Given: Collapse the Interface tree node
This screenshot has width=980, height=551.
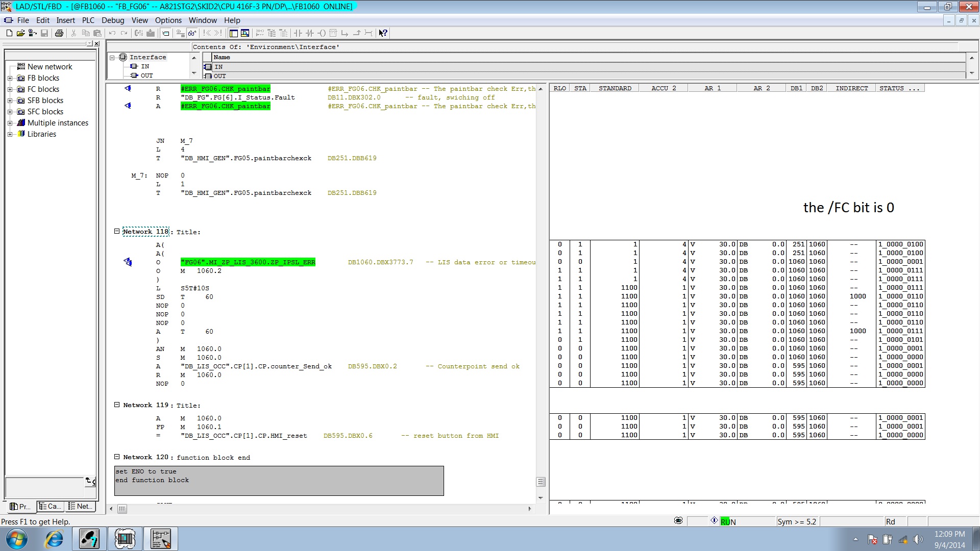Looking at the screenshot, I should tap(112, 57).
